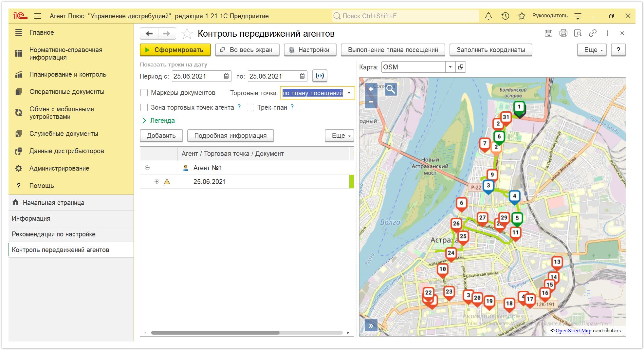Image resolution: width=644 pixels, height=350 pixels.
Task: Open favorites star in title bar
Action: [522, 16]
